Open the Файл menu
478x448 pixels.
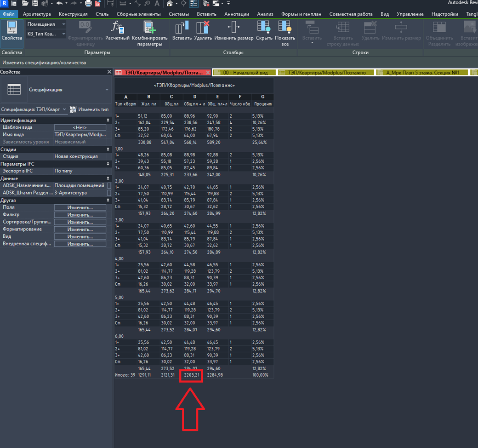click(x=9, y=14)
